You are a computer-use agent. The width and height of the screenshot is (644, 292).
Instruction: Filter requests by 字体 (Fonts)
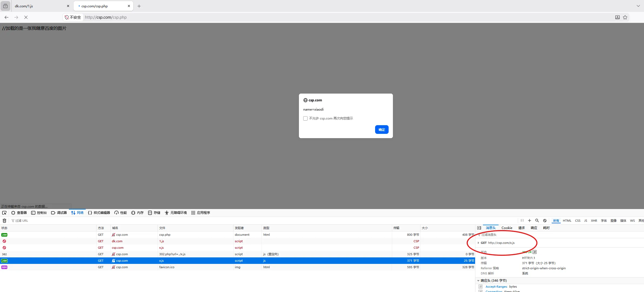[604, 221]
